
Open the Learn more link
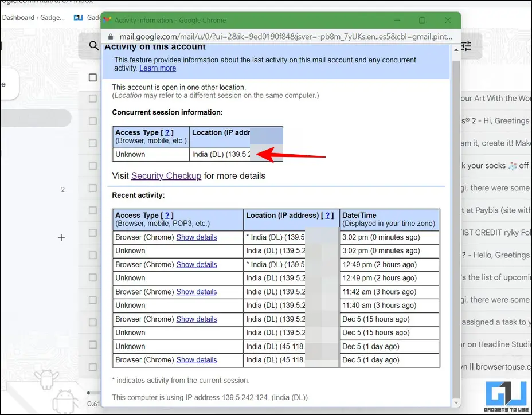pos(158,68)
